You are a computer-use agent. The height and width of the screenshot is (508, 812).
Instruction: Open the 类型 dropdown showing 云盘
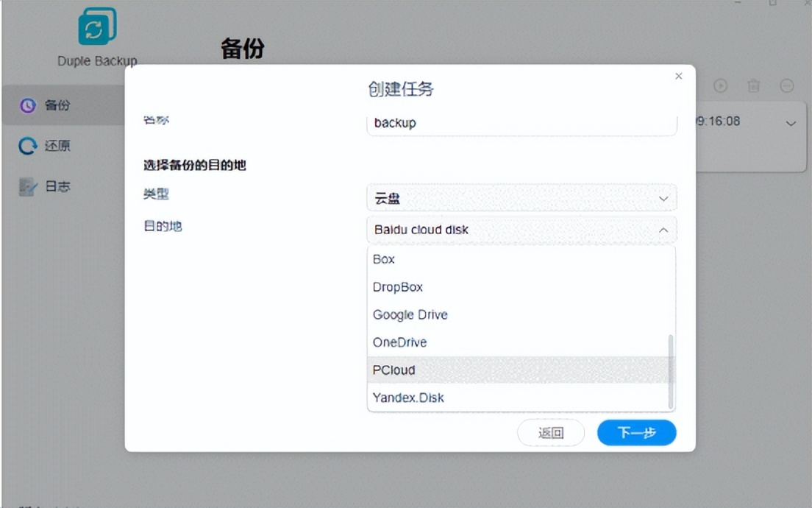point(521,197)
